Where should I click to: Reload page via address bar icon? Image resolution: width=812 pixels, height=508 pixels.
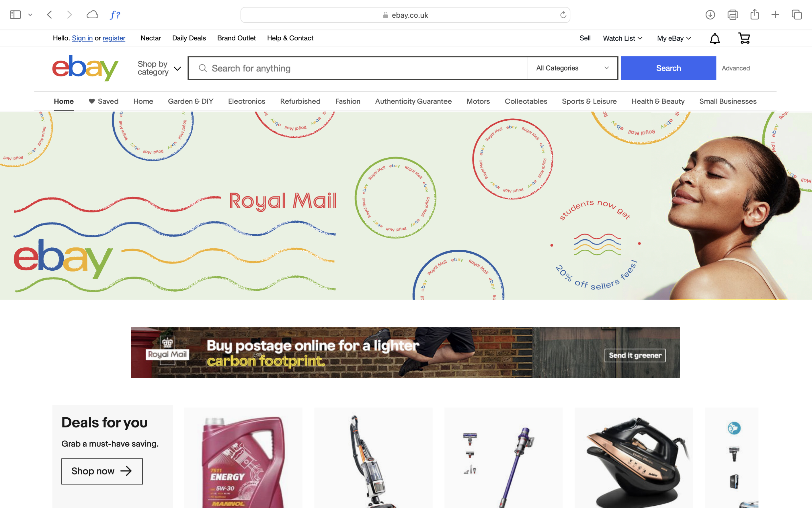point(563,15)
